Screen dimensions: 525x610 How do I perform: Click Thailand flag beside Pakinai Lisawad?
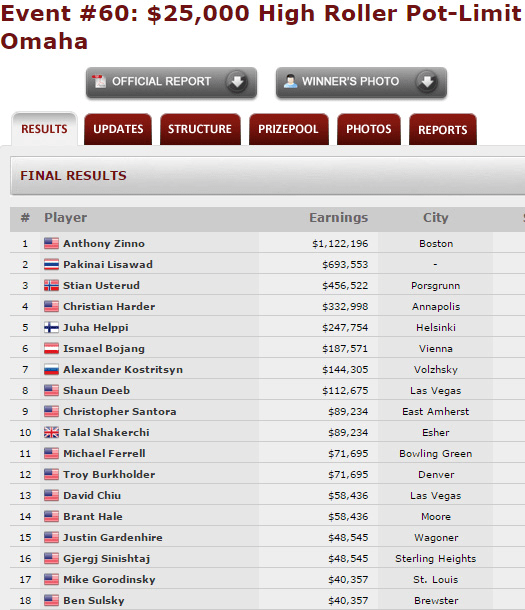(51, 265)
